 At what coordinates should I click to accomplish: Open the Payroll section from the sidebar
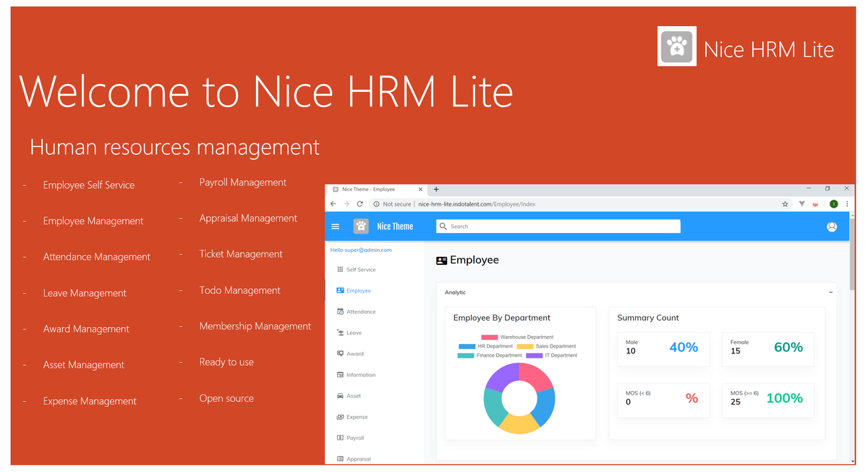pyautogui.click(x=355, y=437)
